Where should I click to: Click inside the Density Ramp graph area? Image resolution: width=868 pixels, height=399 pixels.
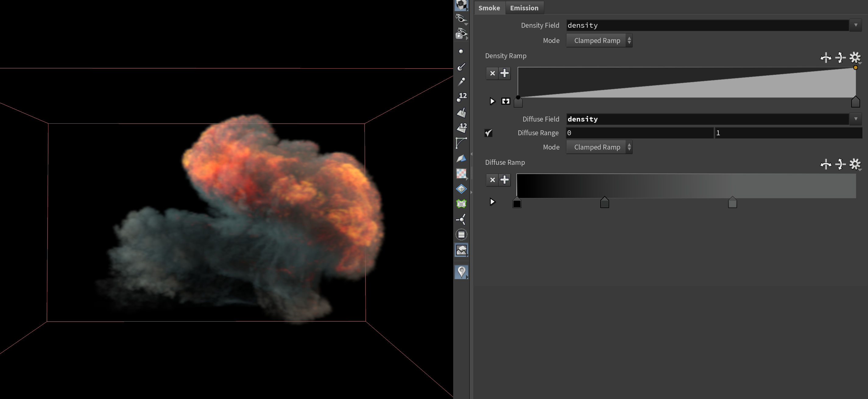pyautogui.click(x=686, y=82)
